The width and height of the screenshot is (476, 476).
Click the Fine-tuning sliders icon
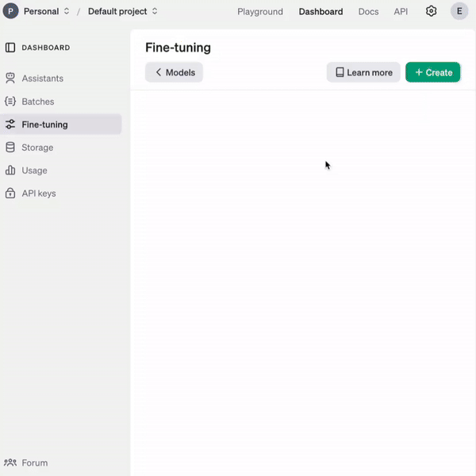[10, 125]
